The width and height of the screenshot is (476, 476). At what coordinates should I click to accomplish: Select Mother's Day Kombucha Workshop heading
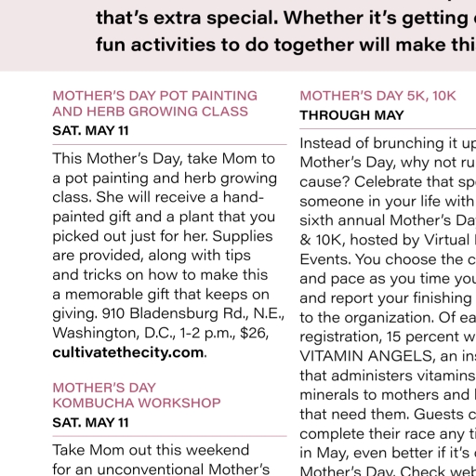tap(137, 395)
